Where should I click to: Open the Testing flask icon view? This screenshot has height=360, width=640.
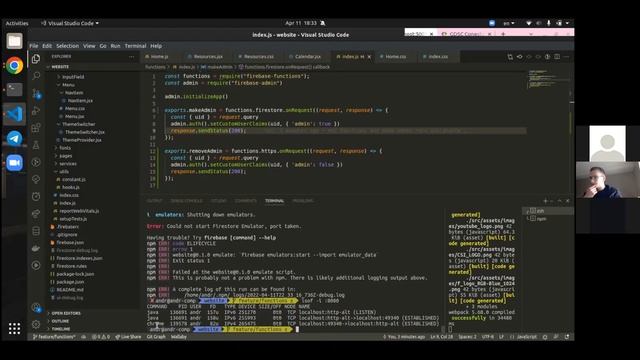tap(36, 145)
